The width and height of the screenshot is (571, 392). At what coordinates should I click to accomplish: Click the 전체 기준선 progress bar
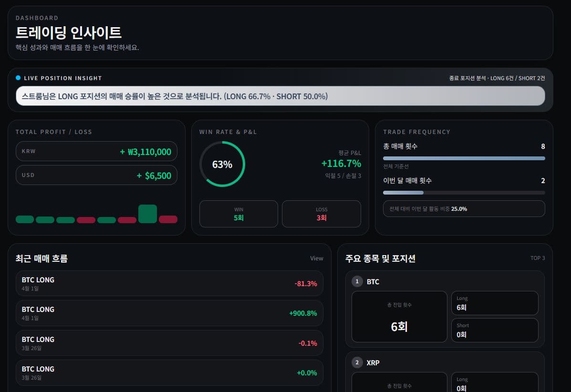coord(464,158)
